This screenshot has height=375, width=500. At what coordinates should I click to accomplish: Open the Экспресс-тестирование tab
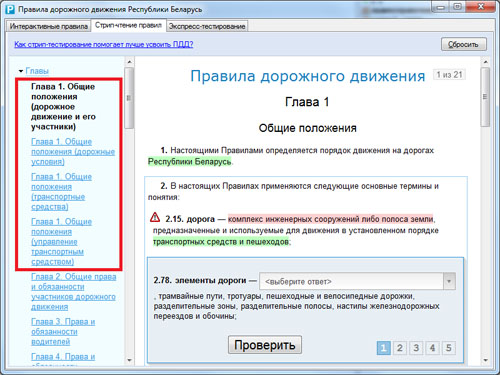pos(207,26)
